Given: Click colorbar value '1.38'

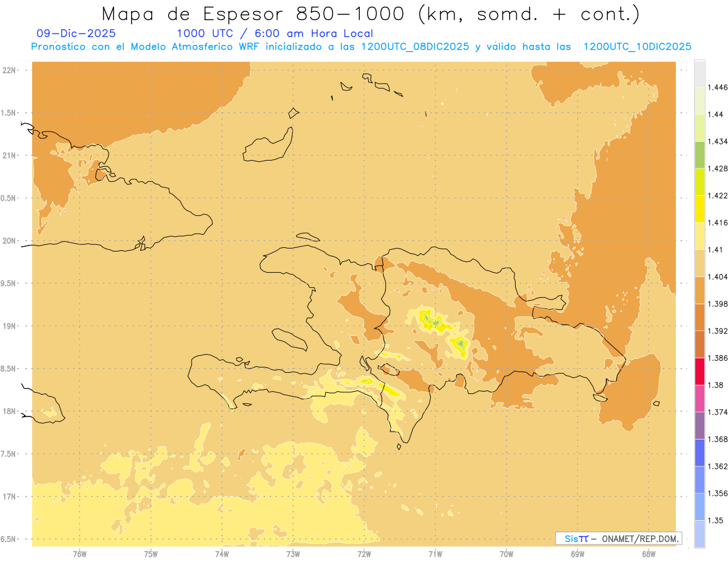Looking at the screenshot, I should click(715, 385).
